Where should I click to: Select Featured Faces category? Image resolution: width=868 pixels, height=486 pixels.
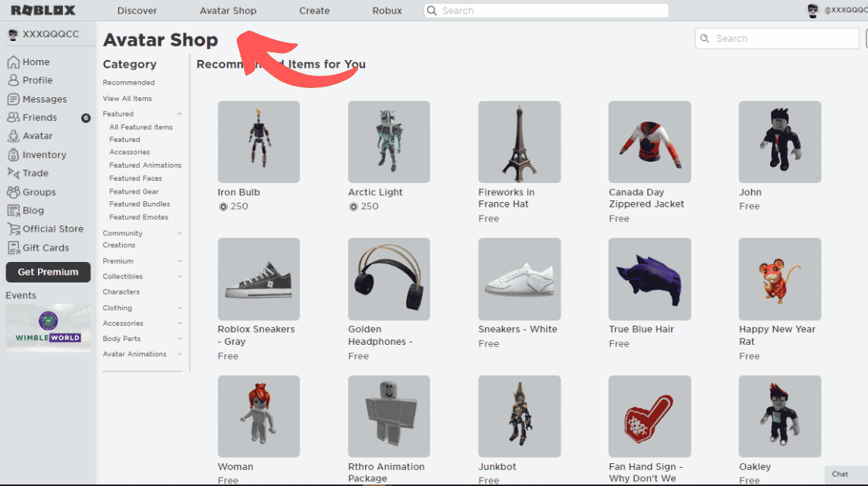135,178
